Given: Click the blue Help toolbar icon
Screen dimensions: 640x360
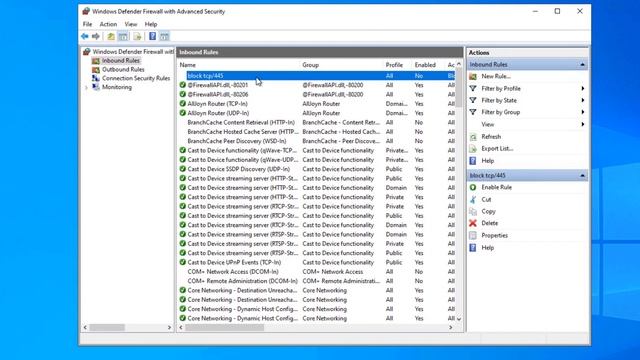Looking at the screenshot, I should pyautogui.click(x=152, y=36).
